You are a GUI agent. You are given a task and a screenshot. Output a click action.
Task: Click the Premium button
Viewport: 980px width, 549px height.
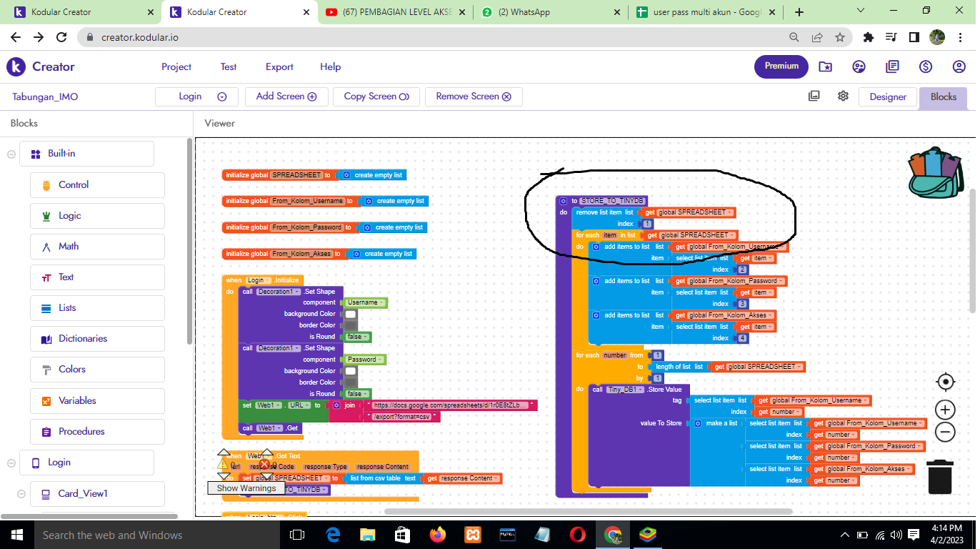[x=781, y=66]
